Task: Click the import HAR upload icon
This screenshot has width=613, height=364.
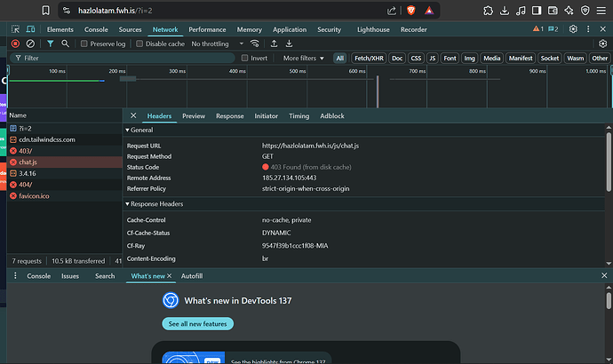Action: point(274,44)
